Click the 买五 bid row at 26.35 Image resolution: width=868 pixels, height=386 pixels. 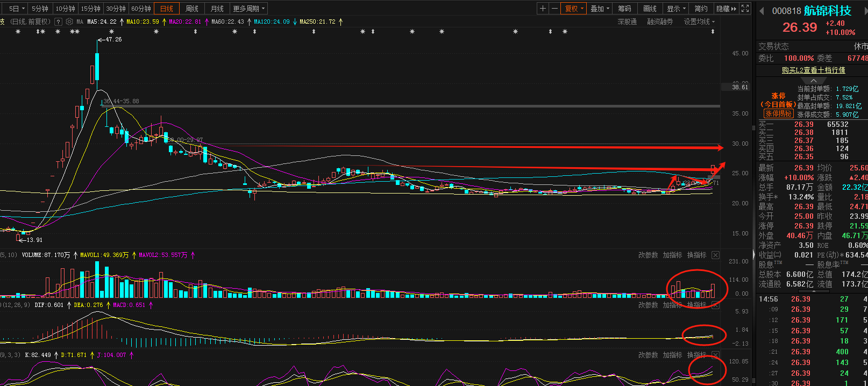812,156
